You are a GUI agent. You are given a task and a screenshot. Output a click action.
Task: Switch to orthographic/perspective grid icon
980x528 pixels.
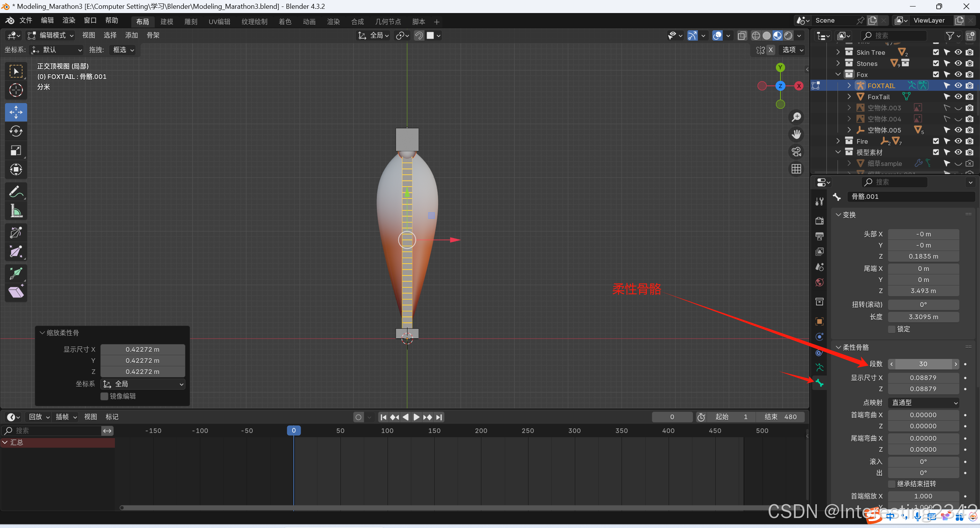click(x=797, y=169)
